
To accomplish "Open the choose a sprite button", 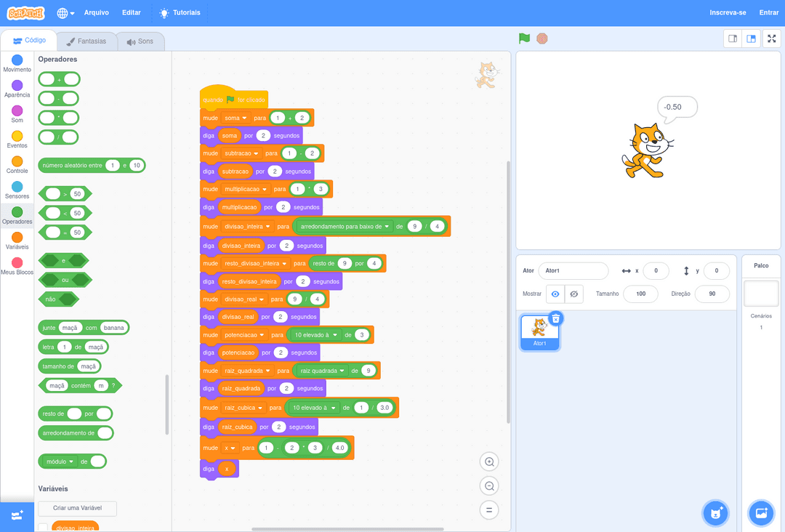I will point(716,512).
